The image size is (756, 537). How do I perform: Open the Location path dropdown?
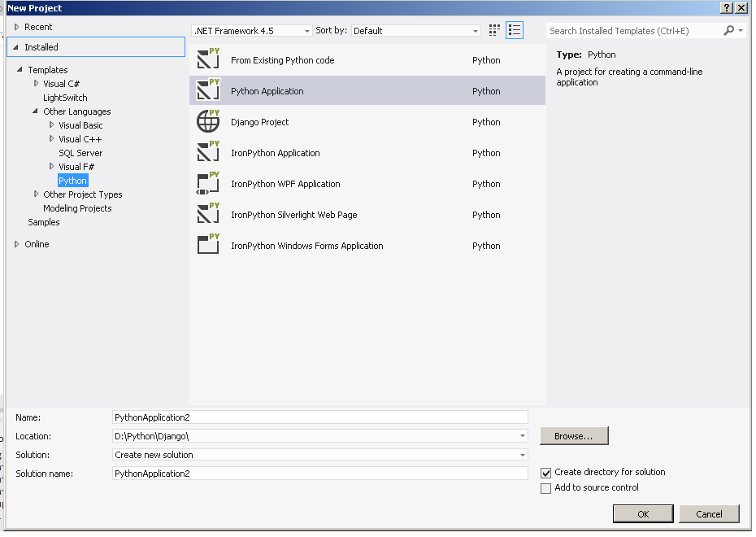[x=523, y=436]
